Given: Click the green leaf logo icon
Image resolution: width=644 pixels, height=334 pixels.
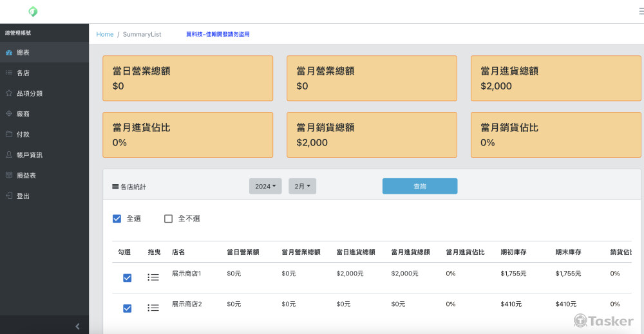Looking at the screenshot, I should pyautogui.click(x=33, y=12).
